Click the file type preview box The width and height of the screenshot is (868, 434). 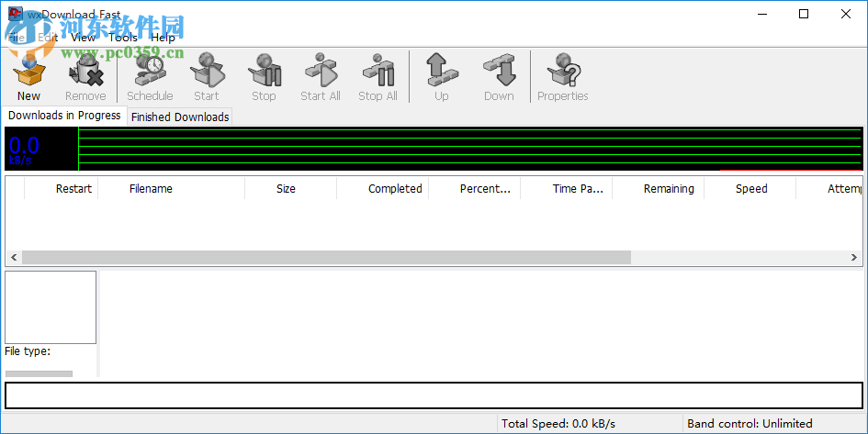(x=51, y=306)
